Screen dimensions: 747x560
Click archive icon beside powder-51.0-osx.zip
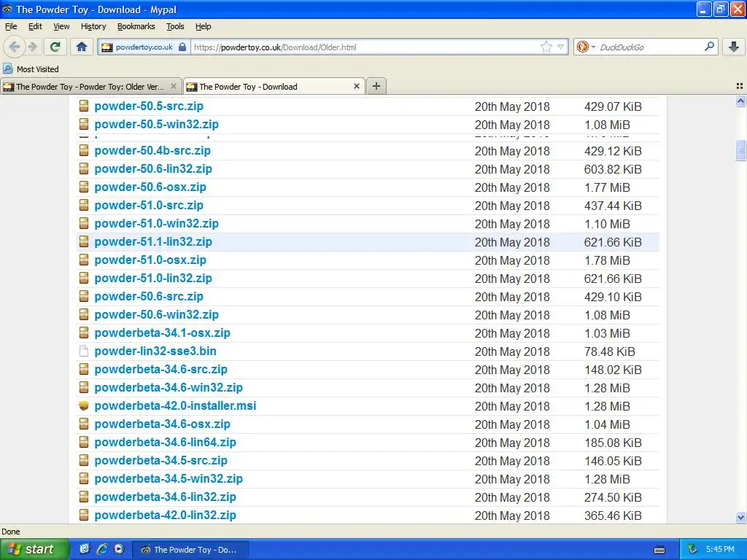tap(84, 260)
